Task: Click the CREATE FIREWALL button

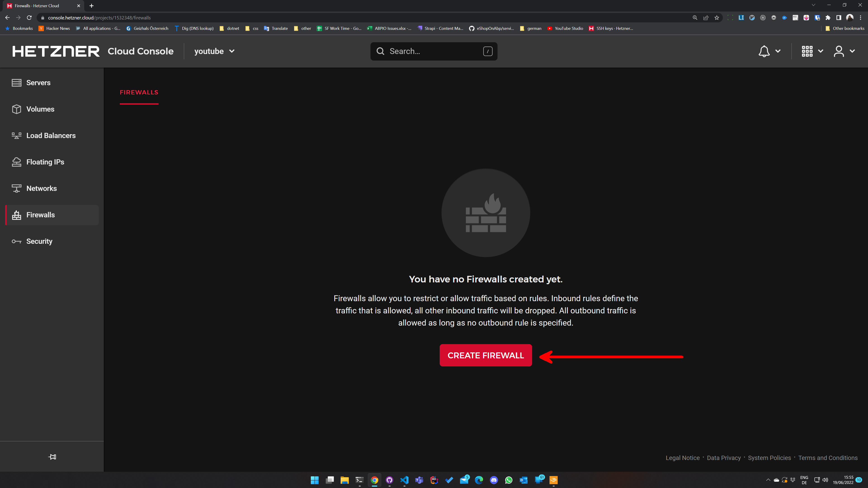Action: click(x=486, y=355)
